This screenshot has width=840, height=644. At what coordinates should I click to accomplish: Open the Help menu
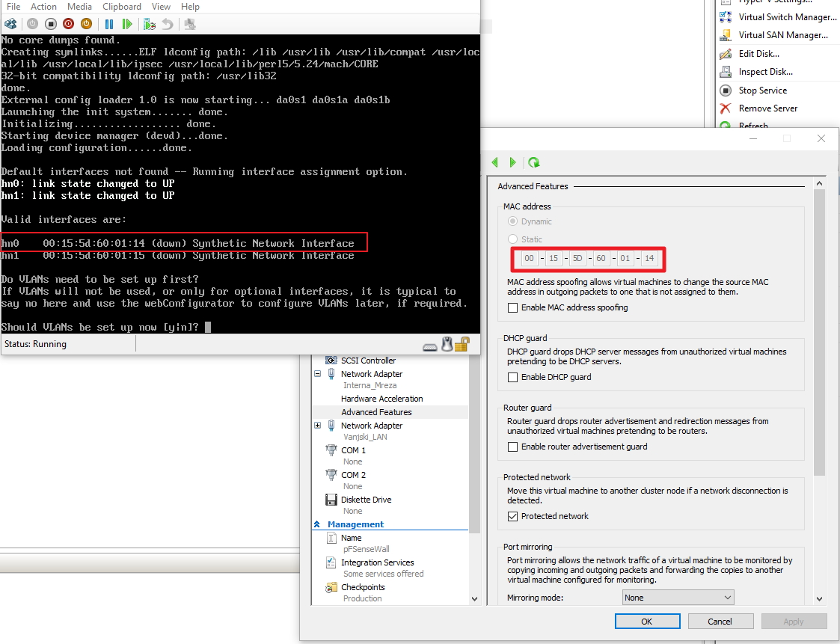point(190,7)
